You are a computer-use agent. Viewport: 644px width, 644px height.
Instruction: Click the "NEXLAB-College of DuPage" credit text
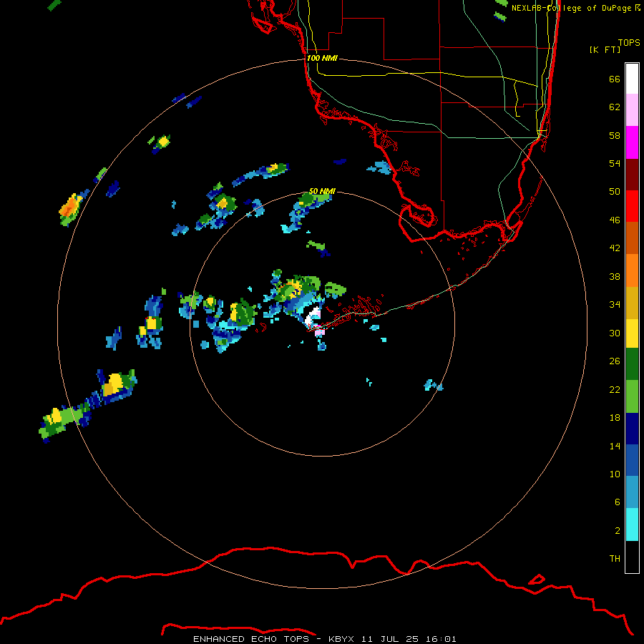(x=572, y=8)
